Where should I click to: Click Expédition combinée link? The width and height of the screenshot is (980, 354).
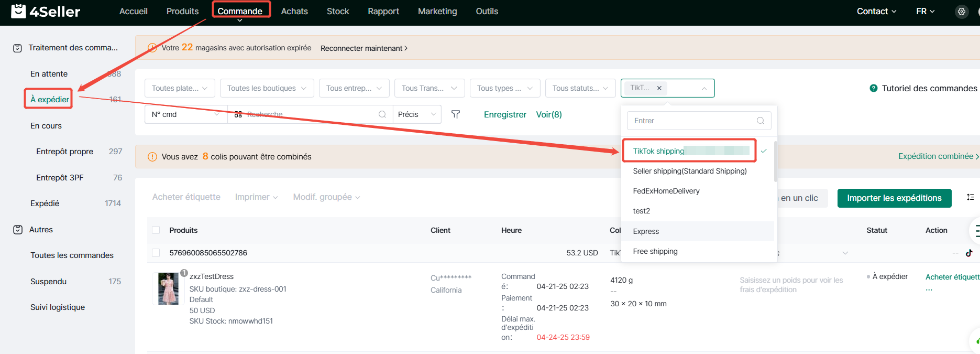coord(939,156)
